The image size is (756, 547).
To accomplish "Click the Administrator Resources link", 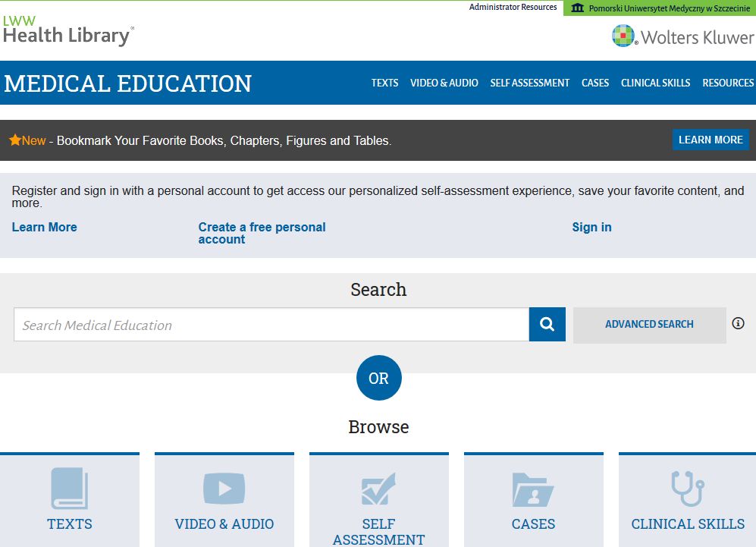I will tap(513, 7).
